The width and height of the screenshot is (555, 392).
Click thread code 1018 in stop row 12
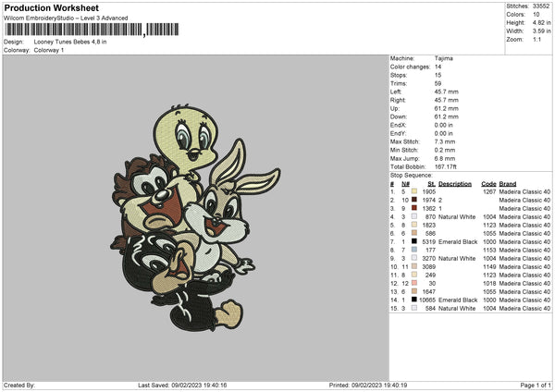(x=489, y=284)
